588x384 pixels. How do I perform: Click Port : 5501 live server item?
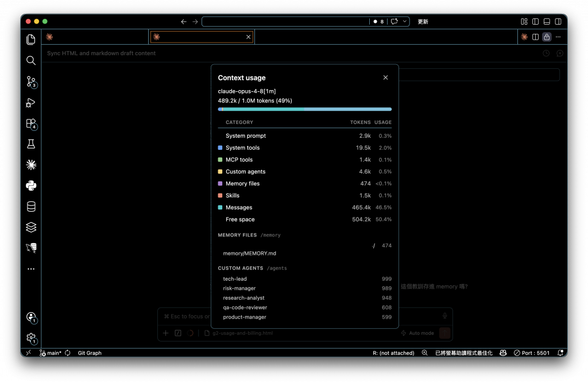click(x=531, y=353)
